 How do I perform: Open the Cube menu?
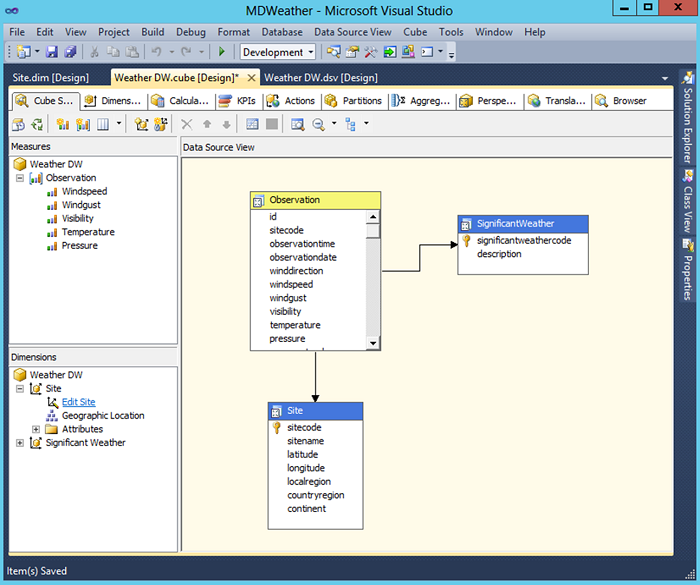tap(415, 32)
